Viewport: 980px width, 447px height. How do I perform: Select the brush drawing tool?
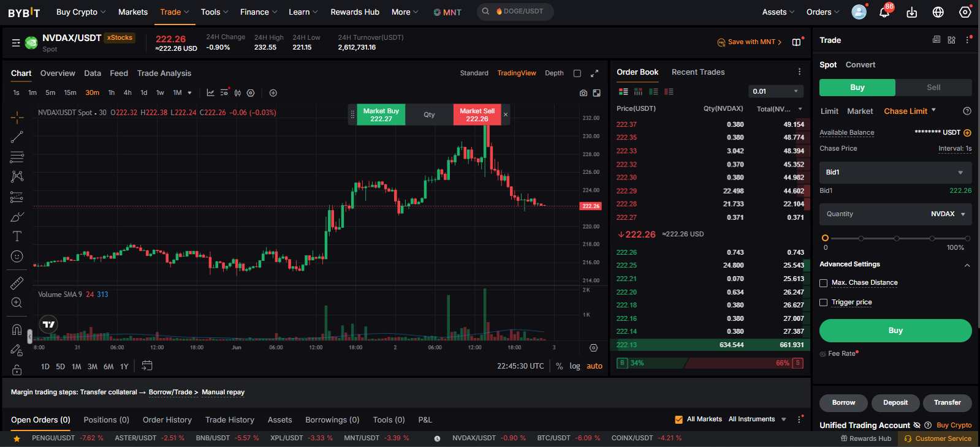click(17, 217)
